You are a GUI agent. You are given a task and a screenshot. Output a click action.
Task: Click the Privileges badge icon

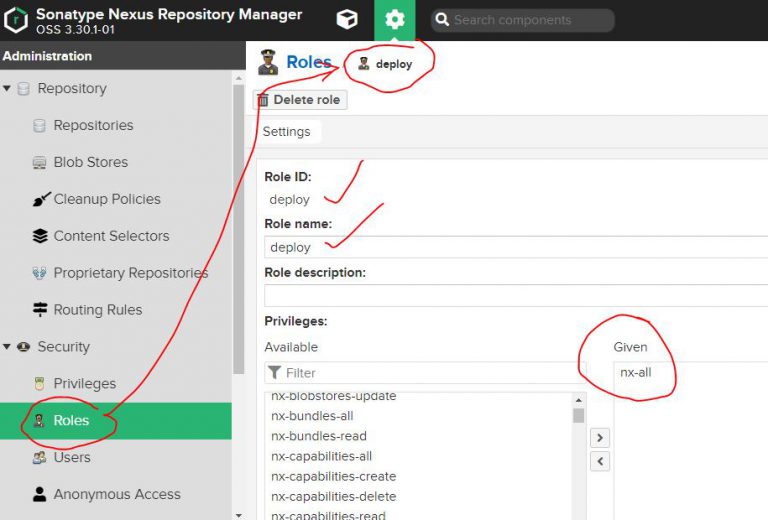click(x=39, y=383)
